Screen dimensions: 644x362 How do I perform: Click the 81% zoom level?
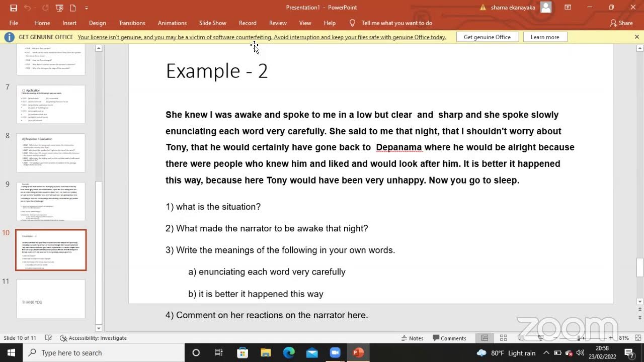pyautogui.click(x=624, y=338)
